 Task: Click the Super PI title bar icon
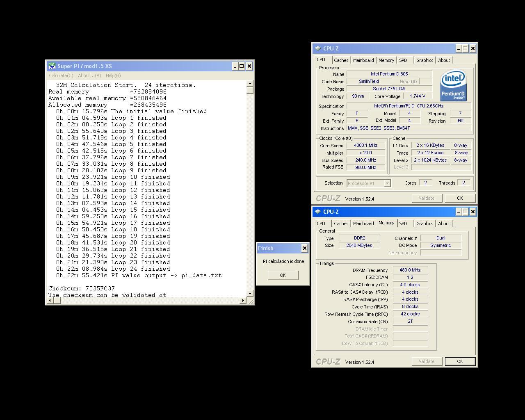pos(52,66)
